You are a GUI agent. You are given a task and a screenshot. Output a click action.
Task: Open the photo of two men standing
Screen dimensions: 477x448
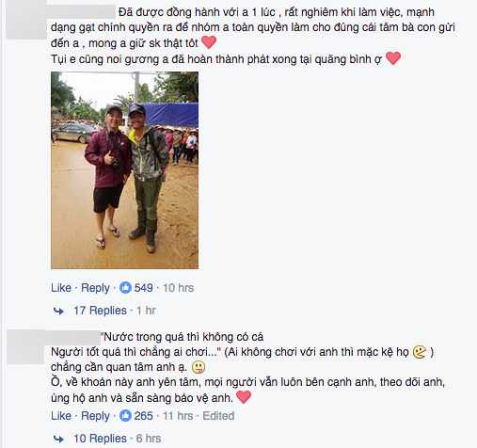tap(124, 170)
